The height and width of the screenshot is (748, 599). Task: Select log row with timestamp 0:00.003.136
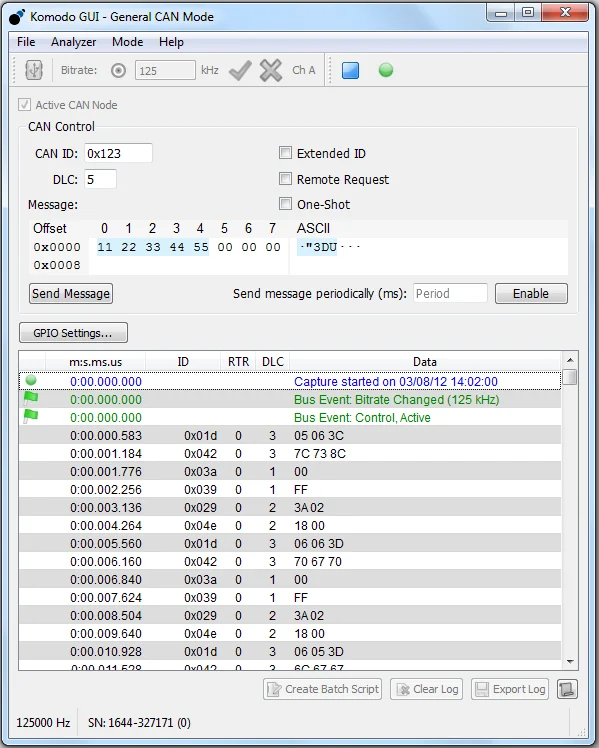click(290, 508)
